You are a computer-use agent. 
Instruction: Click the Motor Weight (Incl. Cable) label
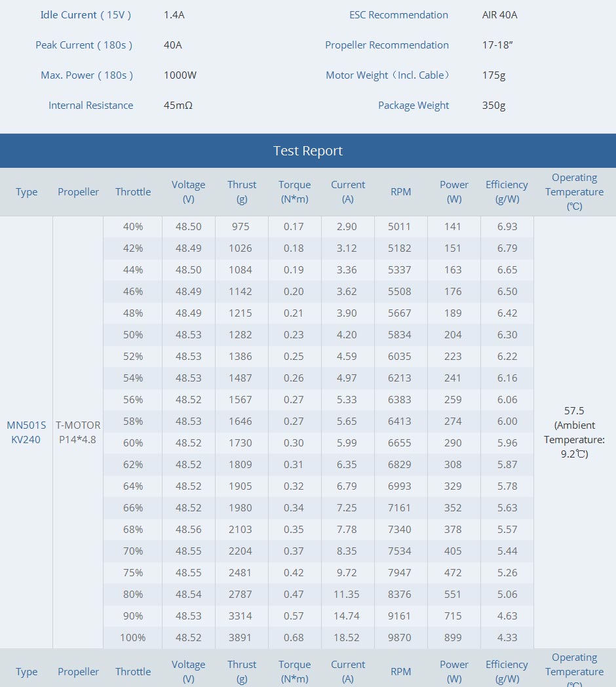click(x=387, y=75)
